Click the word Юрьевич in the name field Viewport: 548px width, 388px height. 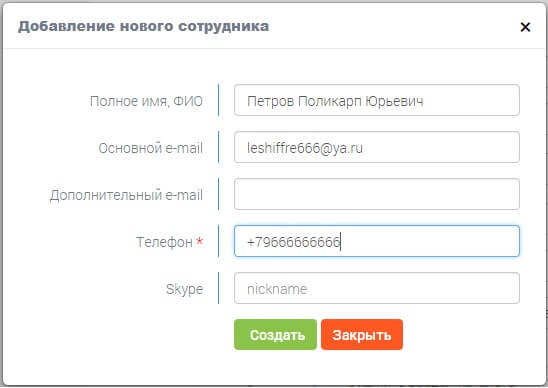[x=395, y=101]
